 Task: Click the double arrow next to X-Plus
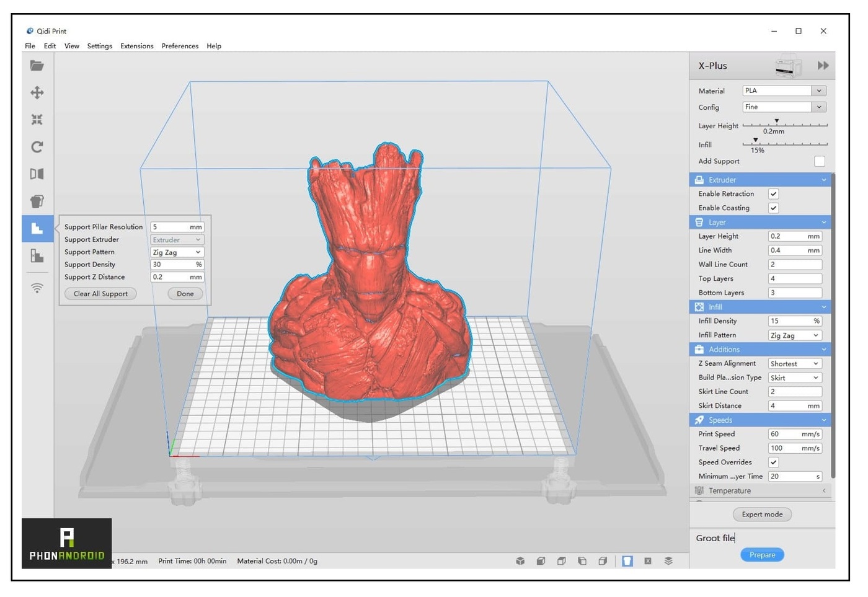tap(823, 66)
